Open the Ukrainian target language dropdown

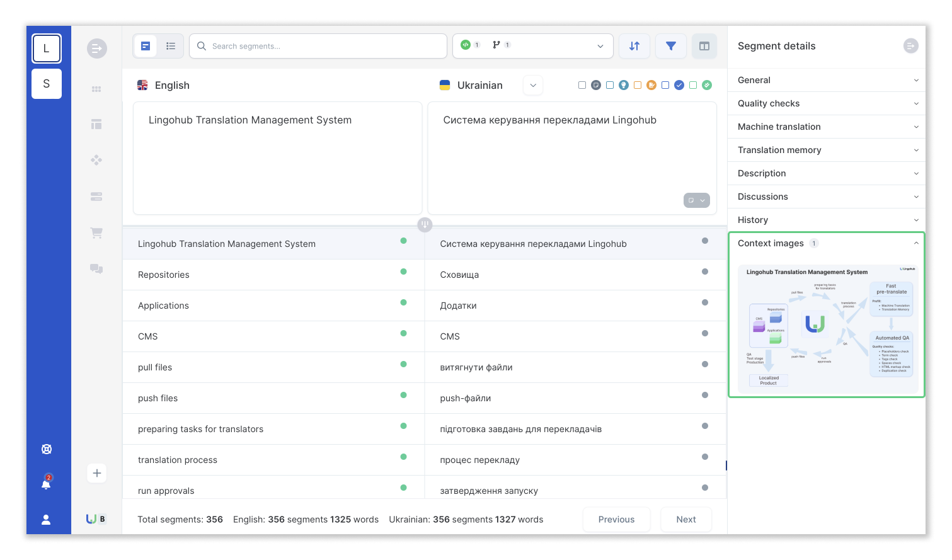tap(533, 85)
